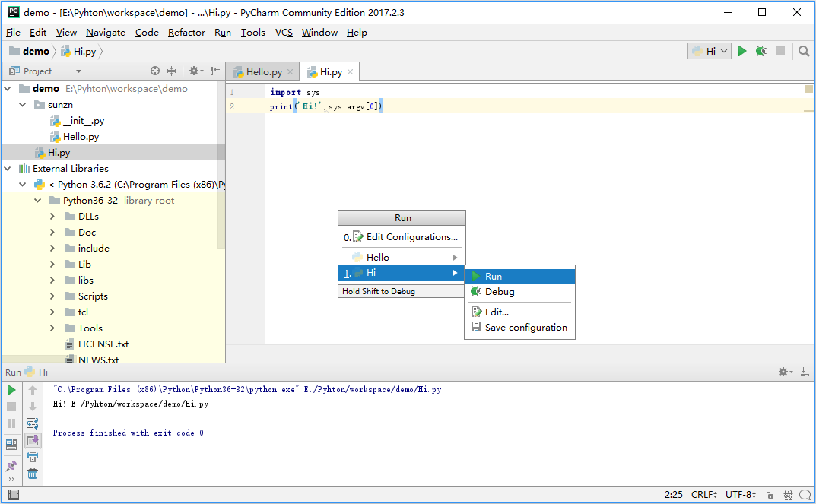Open Project panel settings gear

tap(195, 71)
